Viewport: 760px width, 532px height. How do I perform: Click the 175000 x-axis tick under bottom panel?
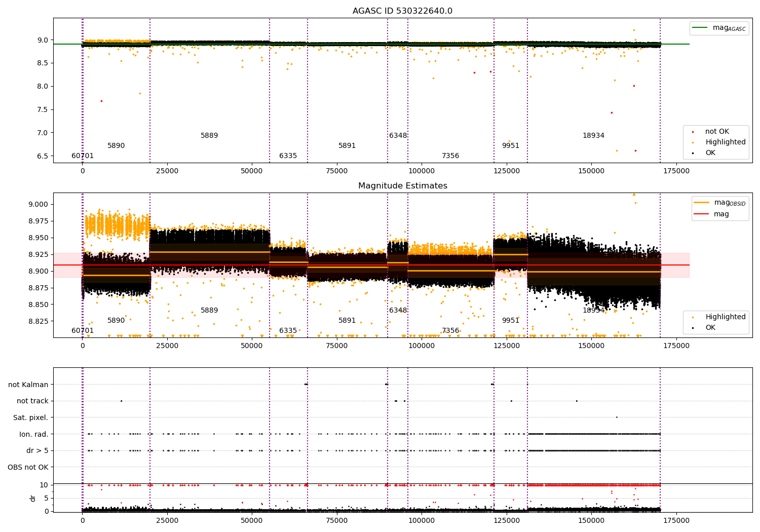coord(676,521)
